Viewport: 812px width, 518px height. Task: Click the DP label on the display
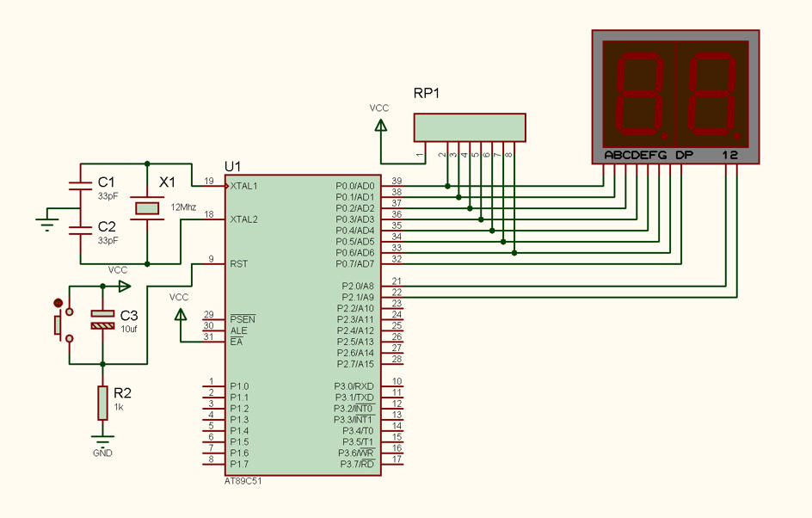point(684,155)
